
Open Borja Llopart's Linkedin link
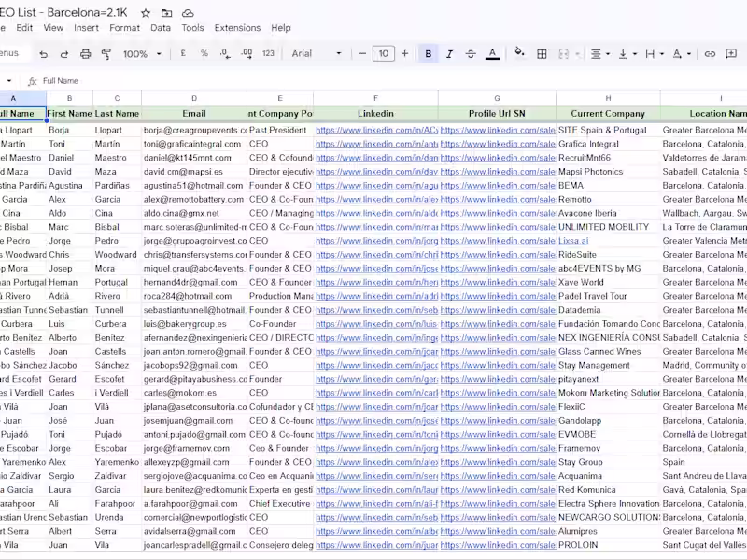click(x=376, y=130)
